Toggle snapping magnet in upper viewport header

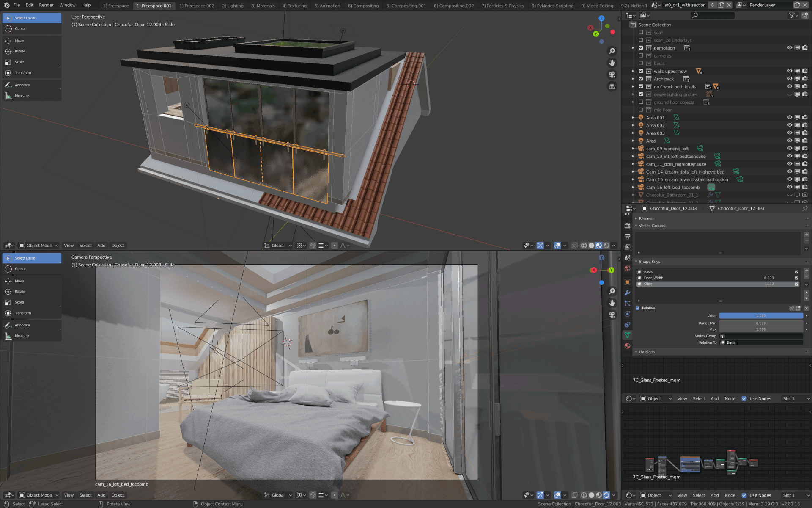point(313,246)
